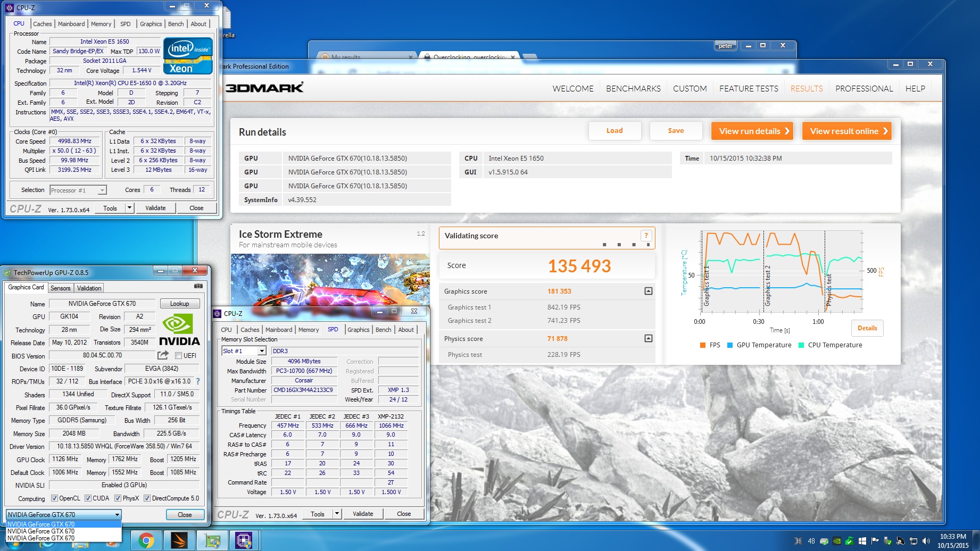Switch to Mainboard tab in top CPU-Z
The width and height of the screenshot is (980, 551).
tap(71, 24)
